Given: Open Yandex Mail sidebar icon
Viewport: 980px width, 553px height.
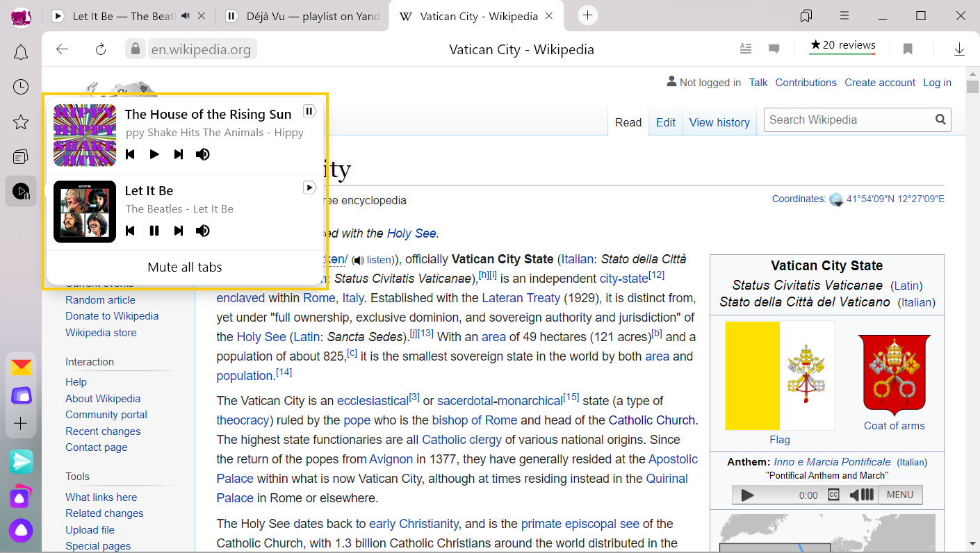Looking at the screenshot, I should tap(21, 367).
